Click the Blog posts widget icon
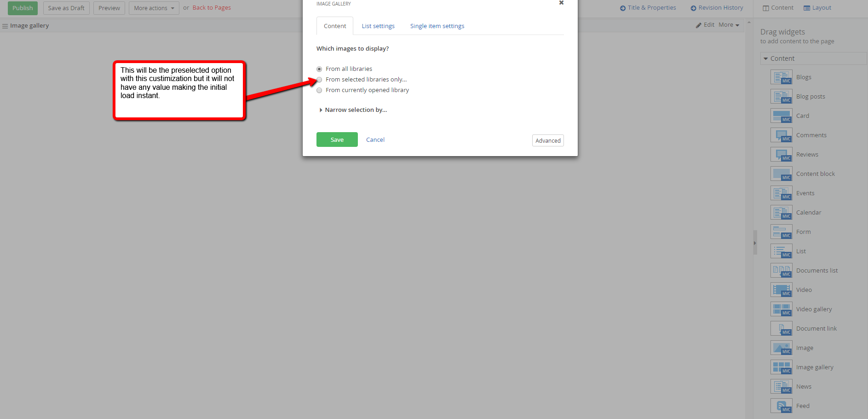This screenshot has height=419, width=868. pyautogui.click(x=781, y=96)
